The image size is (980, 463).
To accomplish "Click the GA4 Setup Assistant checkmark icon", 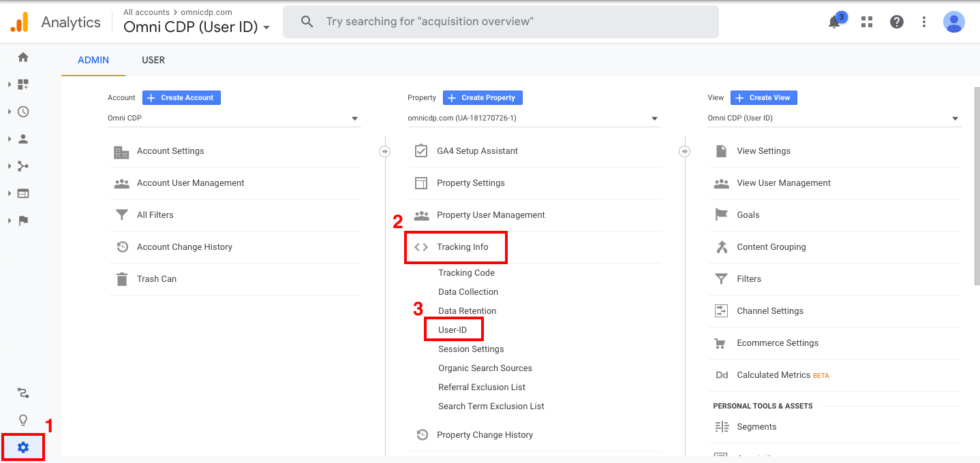I will (421, 151).
